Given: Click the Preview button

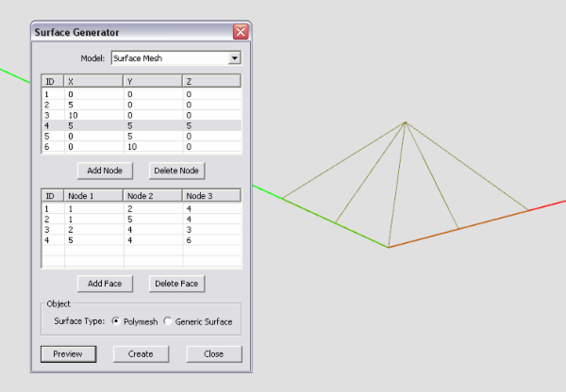Looking at the screenshot, I should pos(69,353).
